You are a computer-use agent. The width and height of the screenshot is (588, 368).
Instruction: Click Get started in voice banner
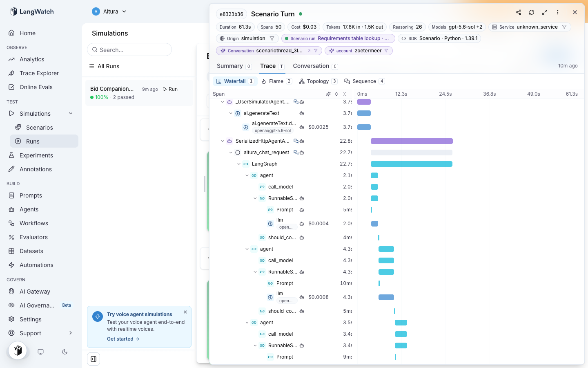point(123,339)
